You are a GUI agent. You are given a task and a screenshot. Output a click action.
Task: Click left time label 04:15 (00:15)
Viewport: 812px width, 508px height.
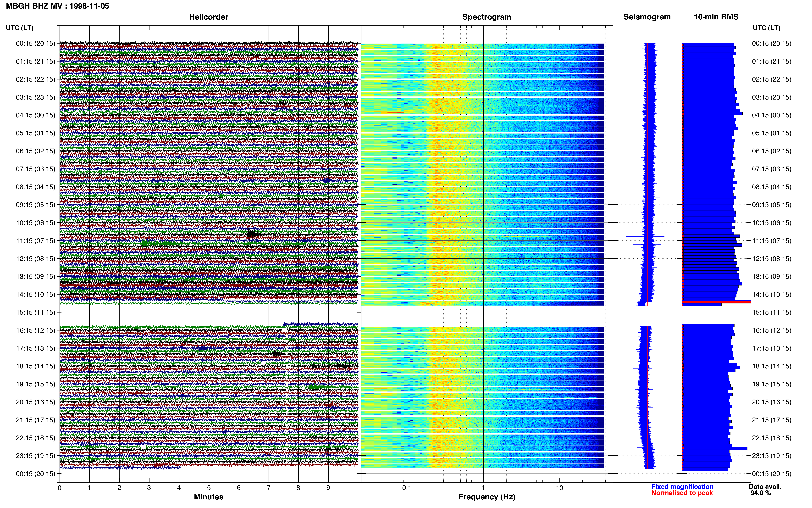point(35,115)
